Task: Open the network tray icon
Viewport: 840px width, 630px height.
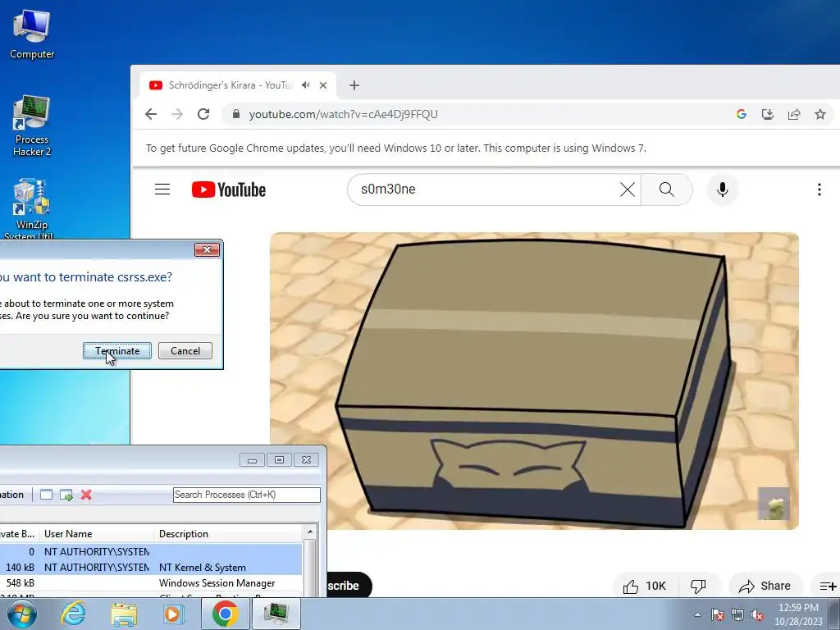Action: tap(737, 614)
